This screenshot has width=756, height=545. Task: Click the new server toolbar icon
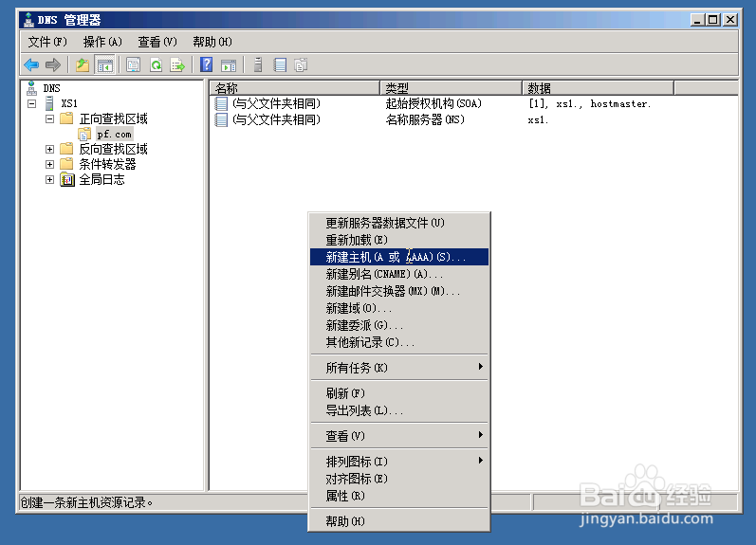258,64
